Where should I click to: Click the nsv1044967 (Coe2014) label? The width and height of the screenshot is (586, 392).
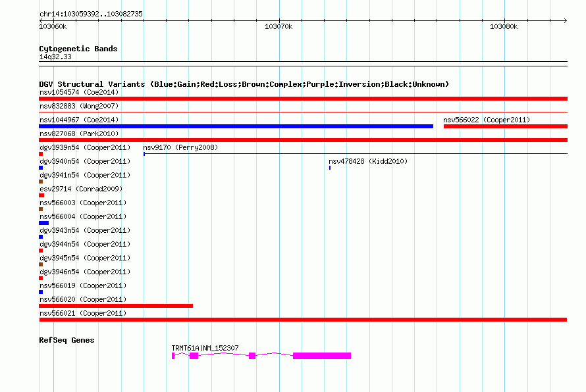pos(79,120)
